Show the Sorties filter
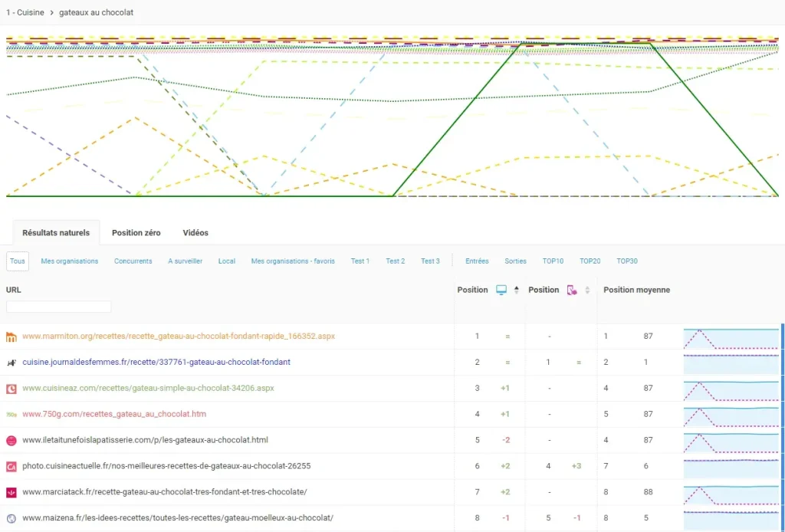Screen dimensions: 785x532 515,261
